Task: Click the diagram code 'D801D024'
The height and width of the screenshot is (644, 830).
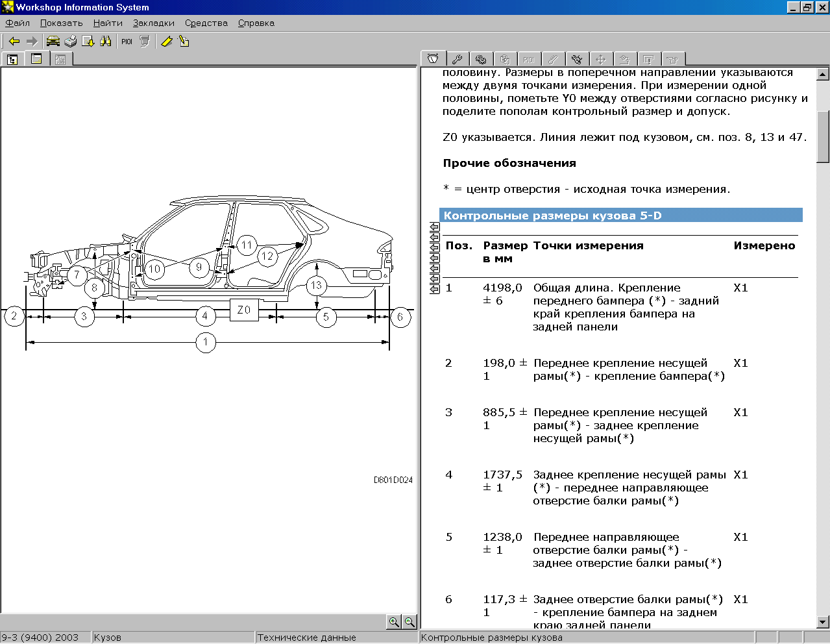Action: click(393, 480)
